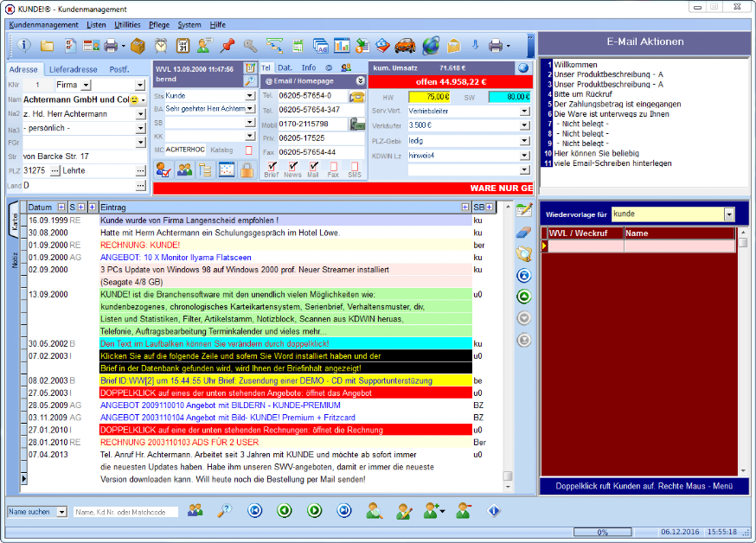
Task: Tick the Katalog checkbox
Action: coord(249,150)
